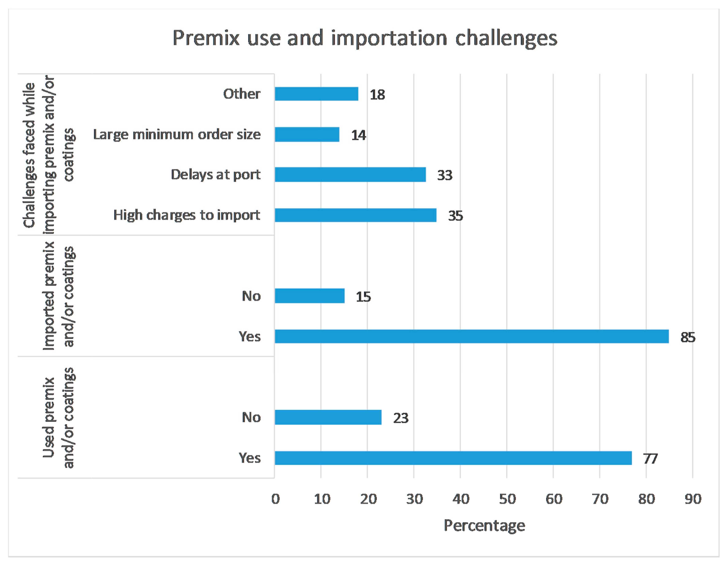Select the 'Other' bar in the chart

pos(316,94)
